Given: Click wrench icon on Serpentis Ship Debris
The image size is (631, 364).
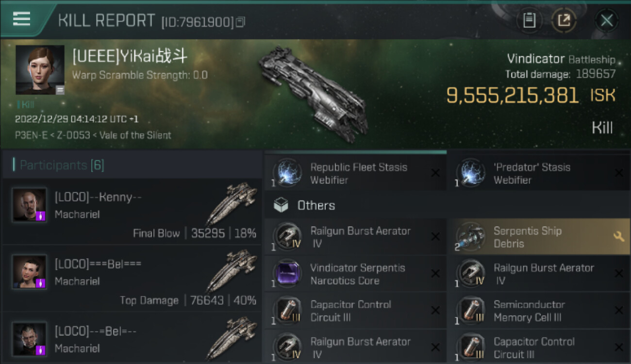Looking at the screenshot, I should click(x=618, y=236).
